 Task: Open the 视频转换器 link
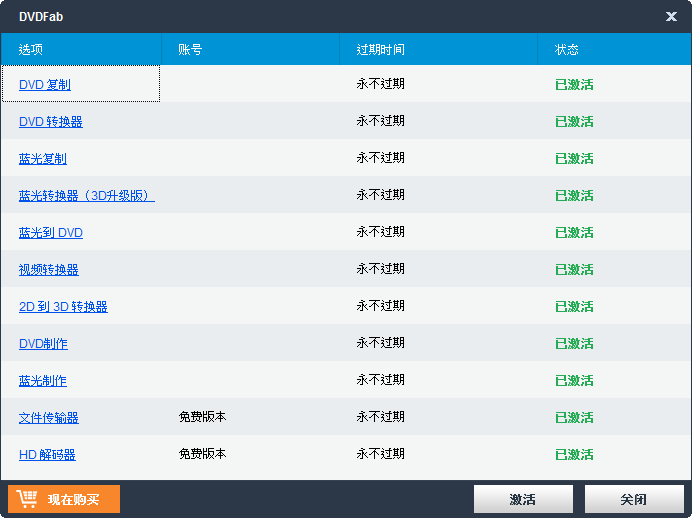click(x=49, y=270)
